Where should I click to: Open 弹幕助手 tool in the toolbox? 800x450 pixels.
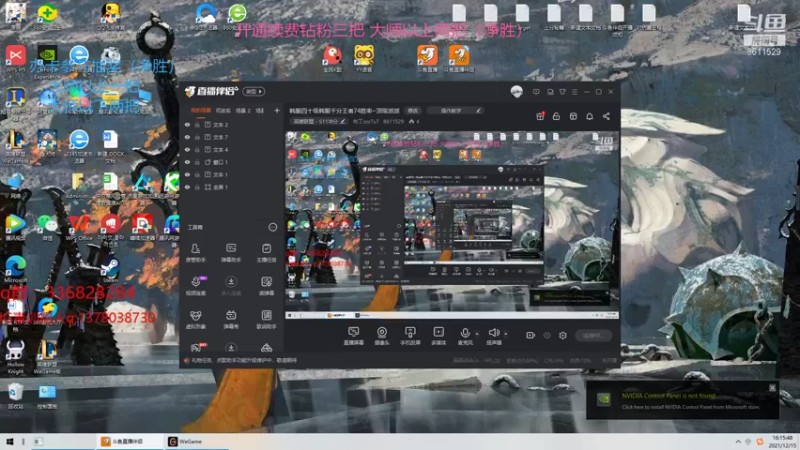231,253
